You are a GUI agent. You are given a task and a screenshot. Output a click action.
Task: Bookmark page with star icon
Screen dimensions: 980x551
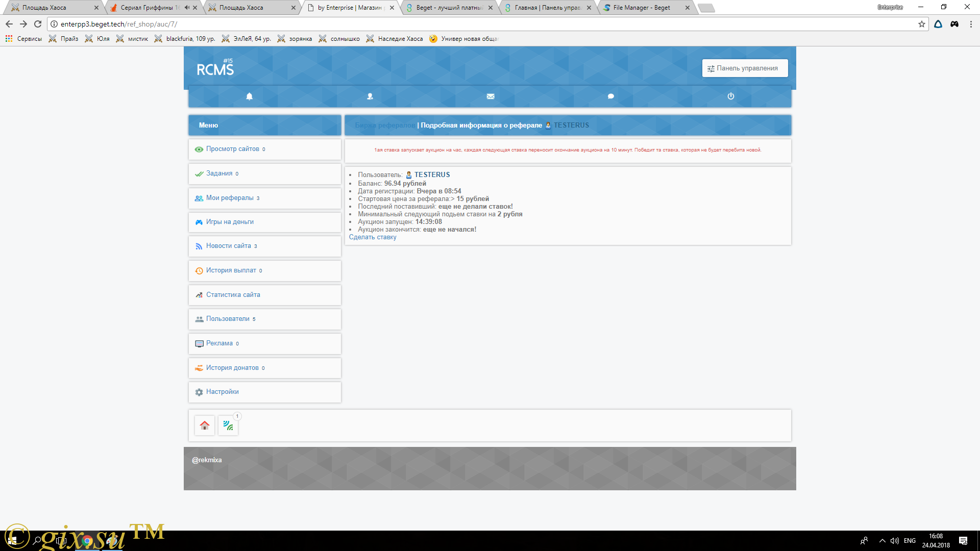click(922, 24)
